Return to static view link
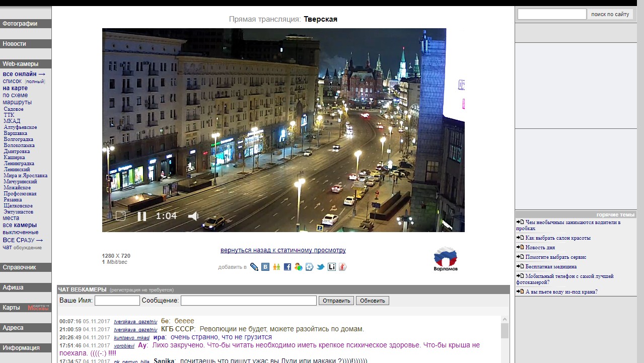The width and height of the screenshot is (644, 363). tap(283, 250)
